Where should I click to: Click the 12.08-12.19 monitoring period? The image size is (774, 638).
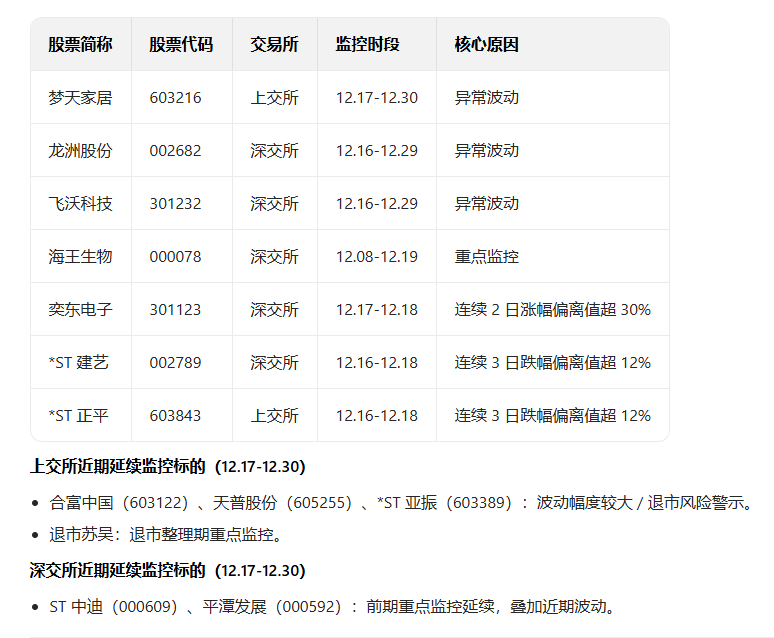click(x=377, y=257)
